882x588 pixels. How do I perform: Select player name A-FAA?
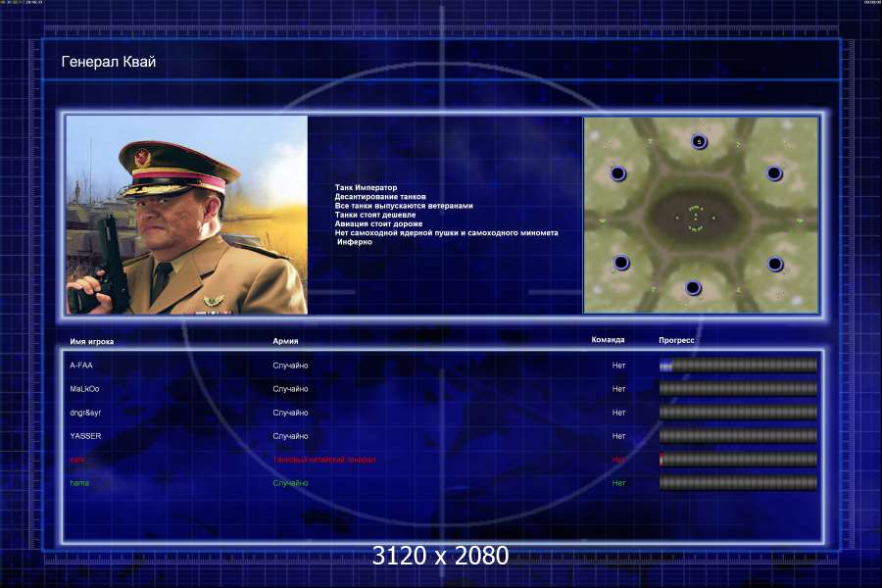(81, 366)
